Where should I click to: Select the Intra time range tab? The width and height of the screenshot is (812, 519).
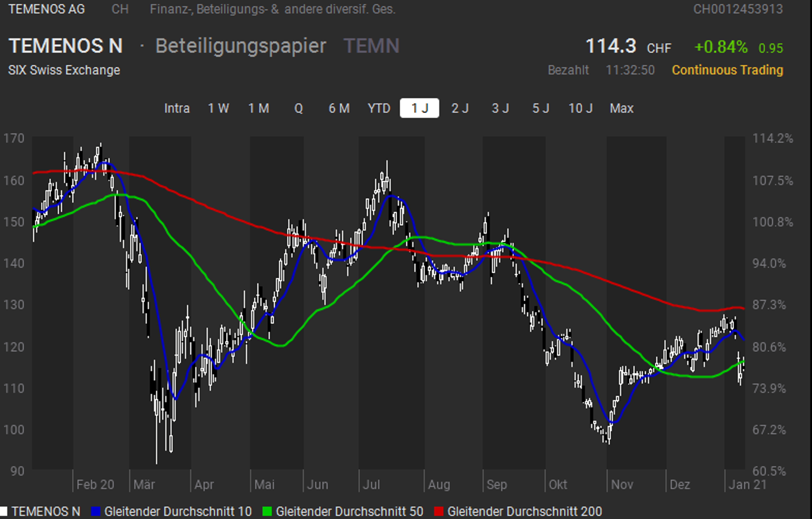point(177,108)
